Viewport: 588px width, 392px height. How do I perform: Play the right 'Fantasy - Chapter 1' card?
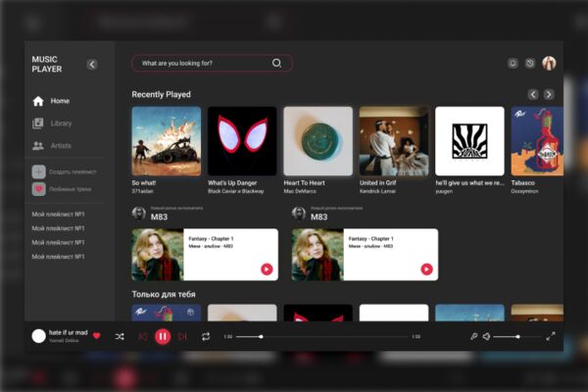426,269
